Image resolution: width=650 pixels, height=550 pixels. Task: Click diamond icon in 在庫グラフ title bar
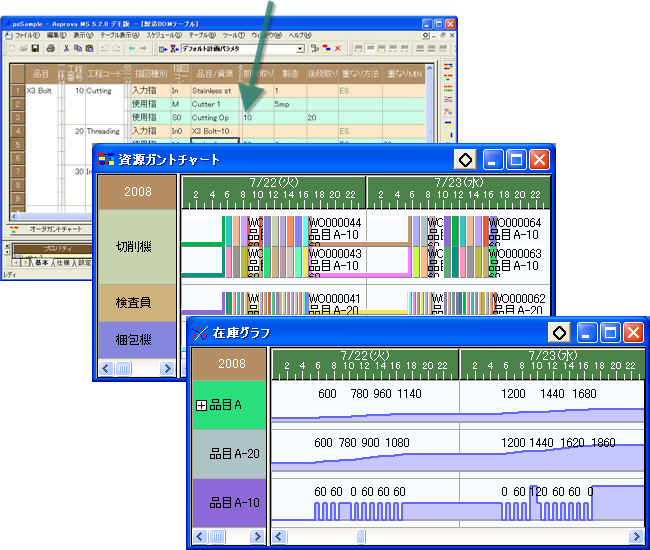click(x=560, y=332)
